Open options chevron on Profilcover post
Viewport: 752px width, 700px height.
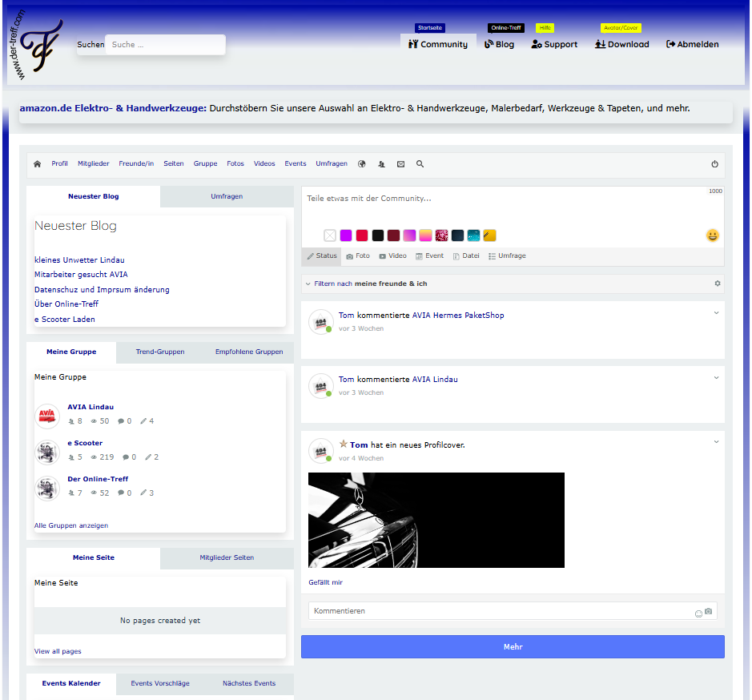716,442
